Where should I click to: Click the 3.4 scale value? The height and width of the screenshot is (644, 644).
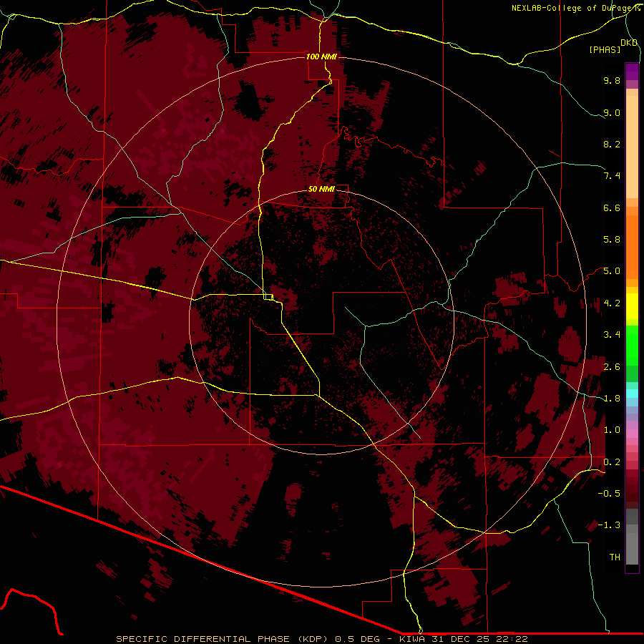[x=612, y=335]
